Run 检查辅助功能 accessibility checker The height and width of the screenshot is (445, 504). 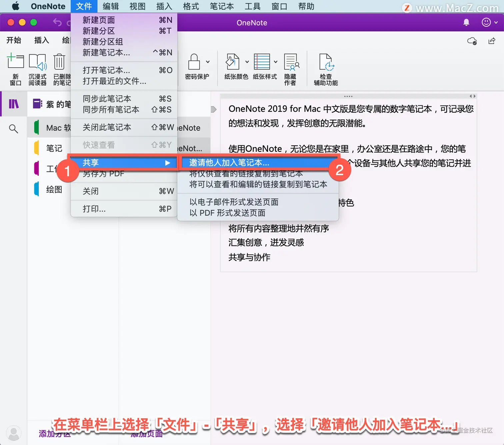point(326,69)
